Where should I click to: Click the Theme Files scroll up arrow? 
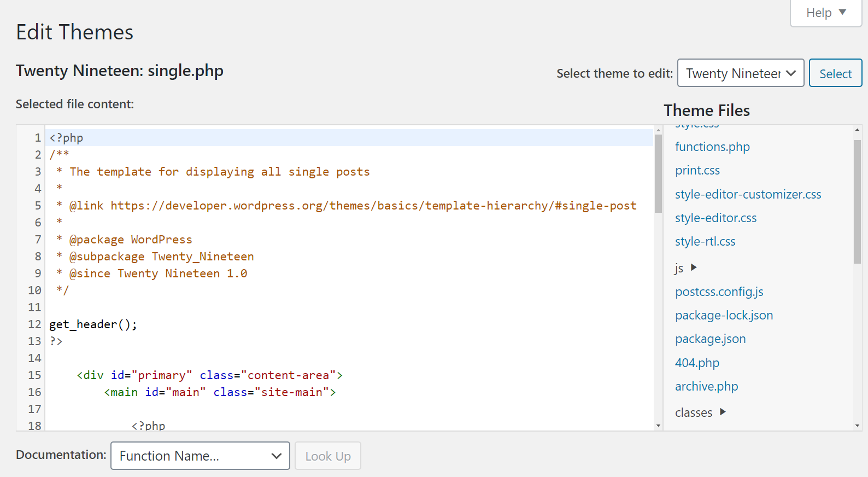857,130
